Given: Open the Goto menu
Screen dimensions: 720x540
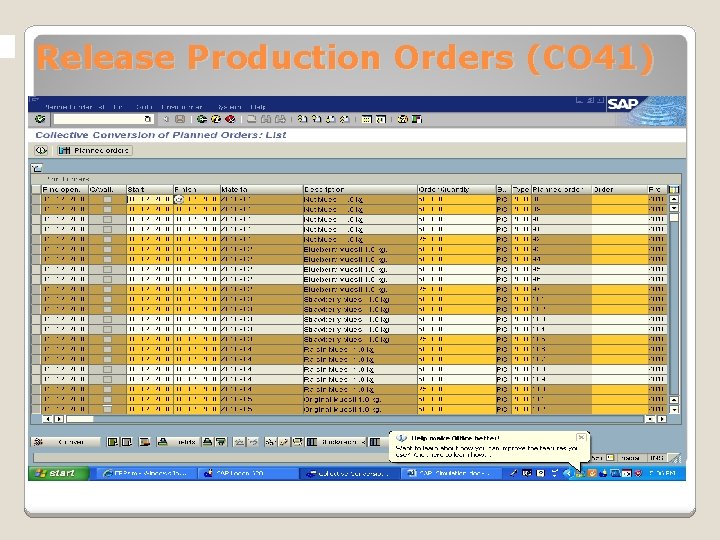Looking at the screenshot, I should pos(144,107).
